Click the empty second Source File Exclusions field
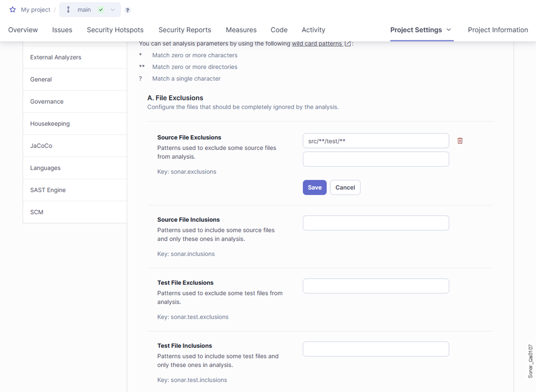 click(375, 159)
